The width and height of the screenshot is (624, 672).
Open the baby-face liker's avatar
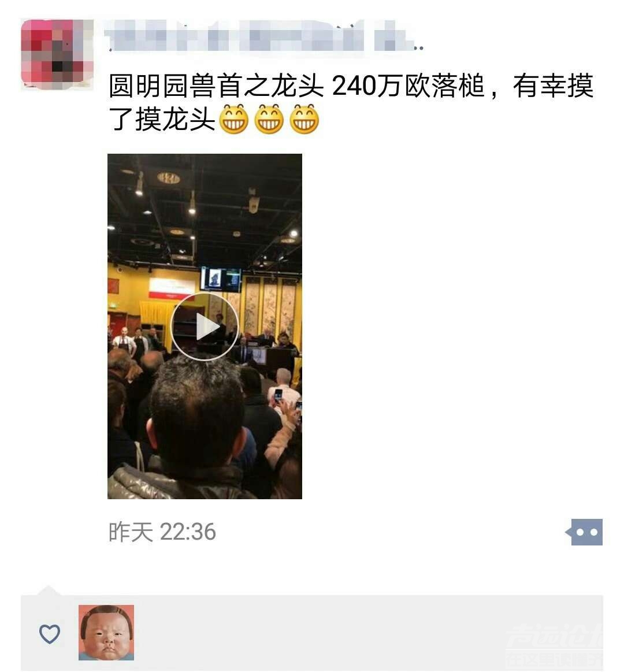(x=106, y=633)
